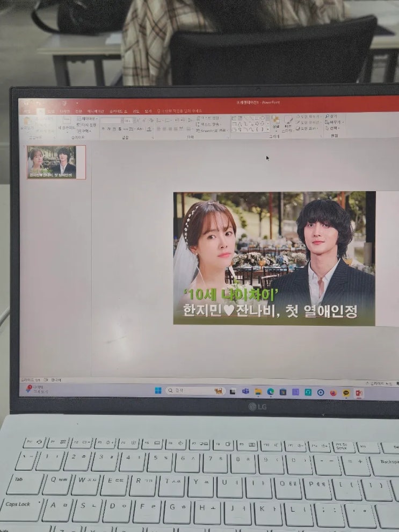Open the File (파일) tab

[27, 111]
